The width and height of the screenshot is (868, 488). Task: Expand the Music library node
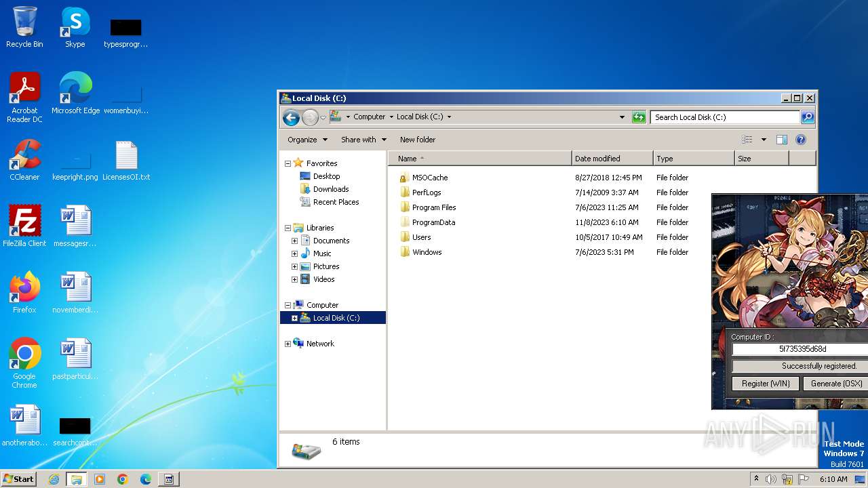(x=294, y=254)
